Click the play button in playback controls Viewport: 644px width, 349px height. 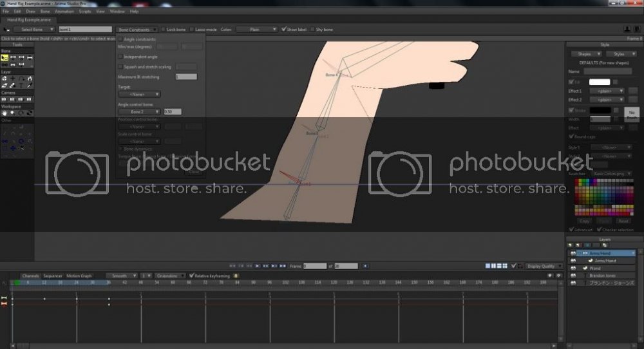[258, 266]
